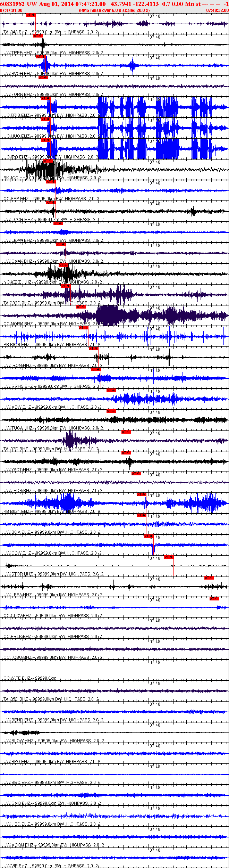The image size is (229, 868).
Task: Click the 07:48 tick label on TA I04A trace
Action: click(x=155, y=16)
